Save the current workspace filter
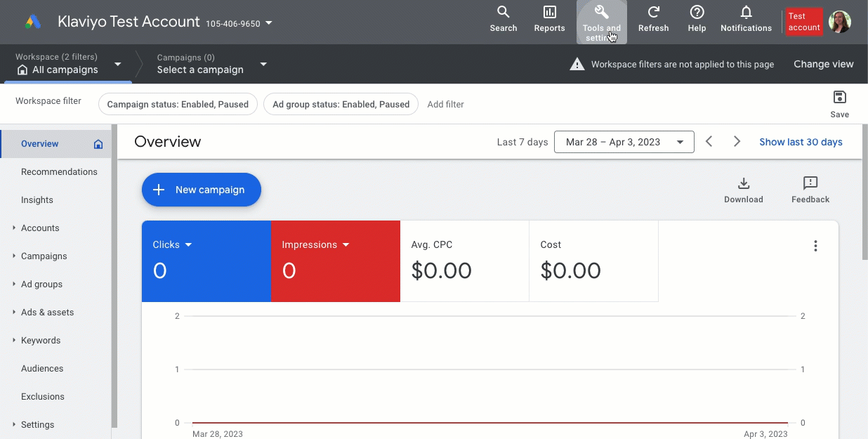 tap(840, 102)
